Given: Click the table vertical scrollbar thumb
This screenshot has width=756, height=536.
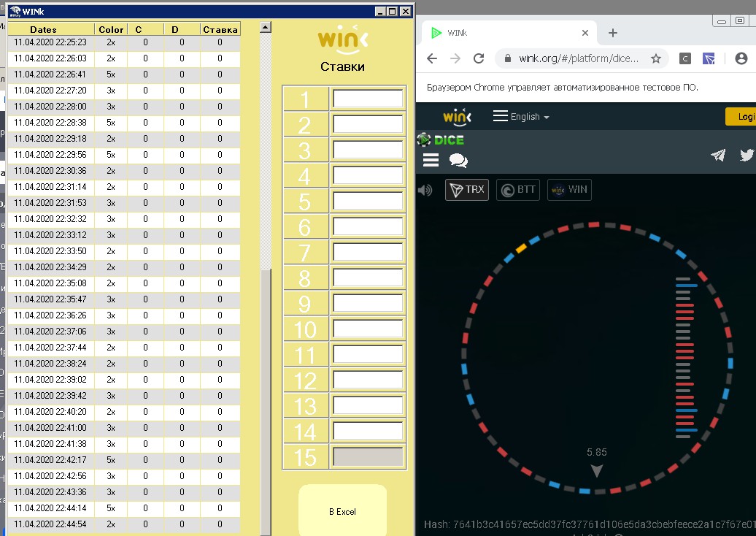Looking at the screenshot, I should pos(266,402).
